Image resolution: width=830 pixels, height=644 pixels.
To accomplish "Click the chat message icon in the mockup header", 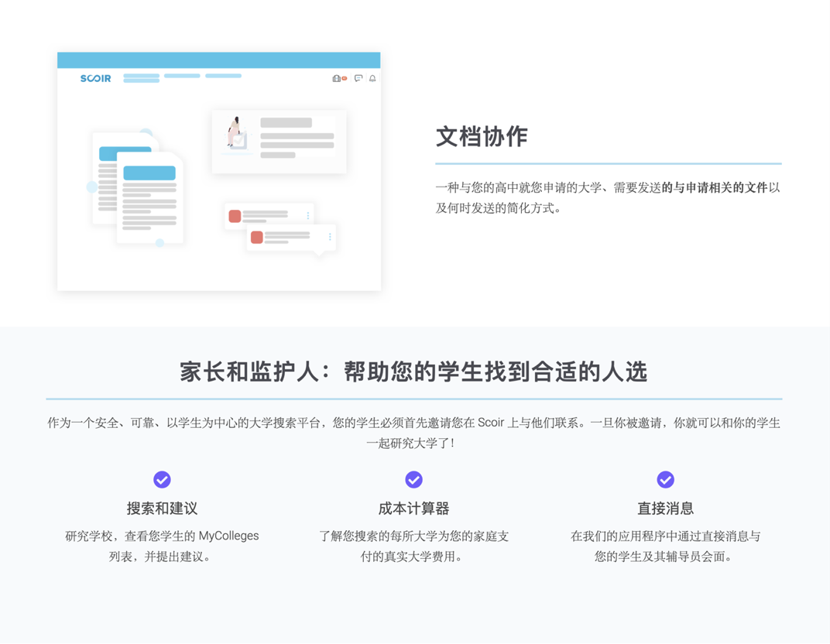I will [x=358, y=78].
